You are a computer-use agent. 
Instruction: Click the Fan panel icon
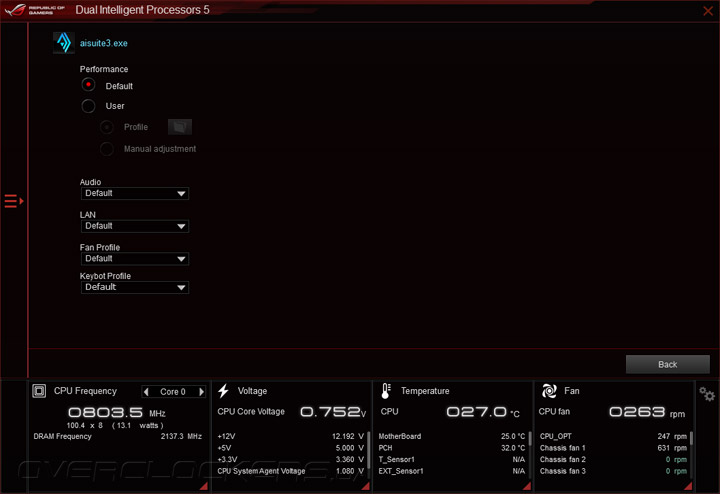(x=549, y=391)
